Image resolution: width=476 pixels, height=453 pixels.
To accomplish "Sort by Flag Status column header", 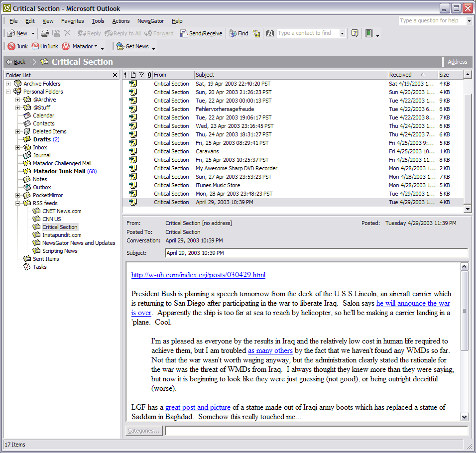I will point(141,75).
